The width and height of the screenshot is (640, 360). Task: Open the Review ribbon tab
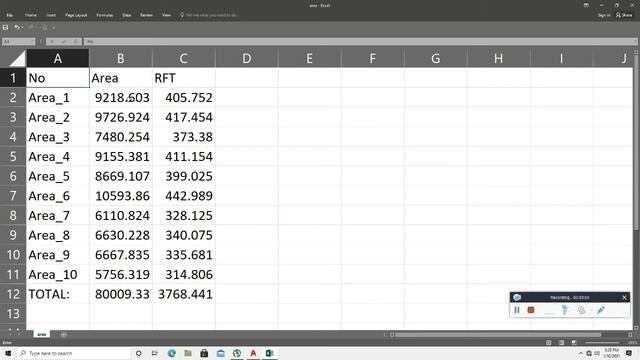(x=147, y=15)
